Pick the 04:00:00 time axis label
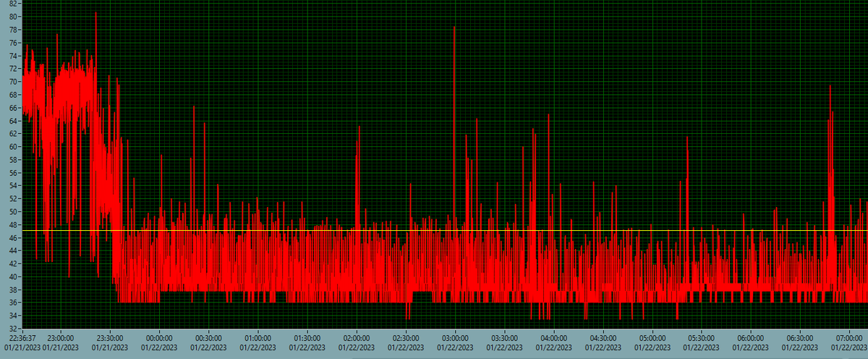The image size is (868, 359). point(553,337)
